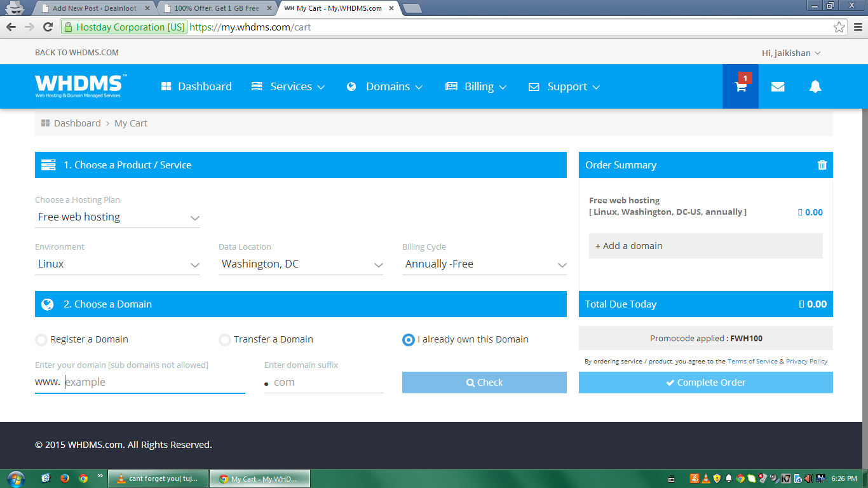Click Chrome icon in system tray
This screenshot has width=868, height=488.
(x=740, y=478)
